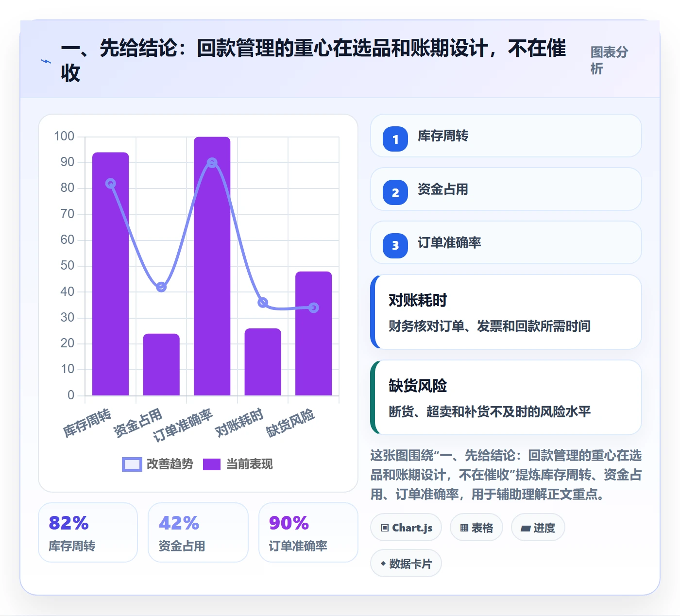The width and height of the screenshot is (680, 616).
Task: Click the purple 对账耗时 bar in the chart
Action: coord(263,362)
